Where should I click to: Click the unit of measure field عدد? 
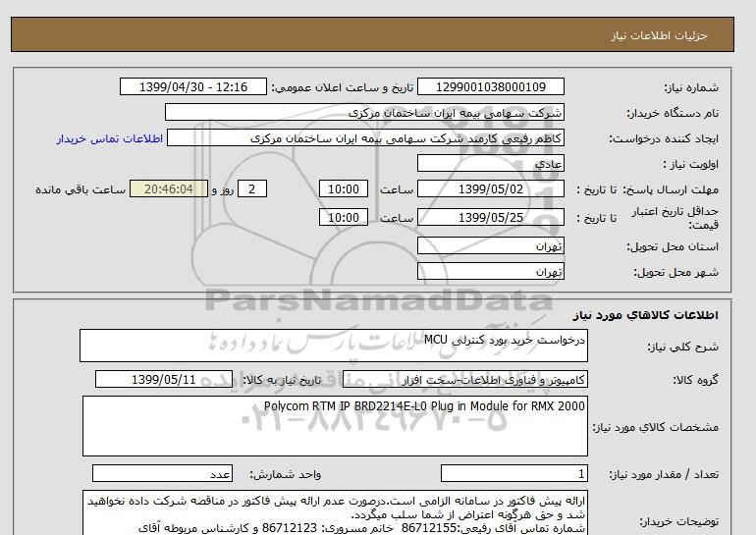click(x=162, y=473)
